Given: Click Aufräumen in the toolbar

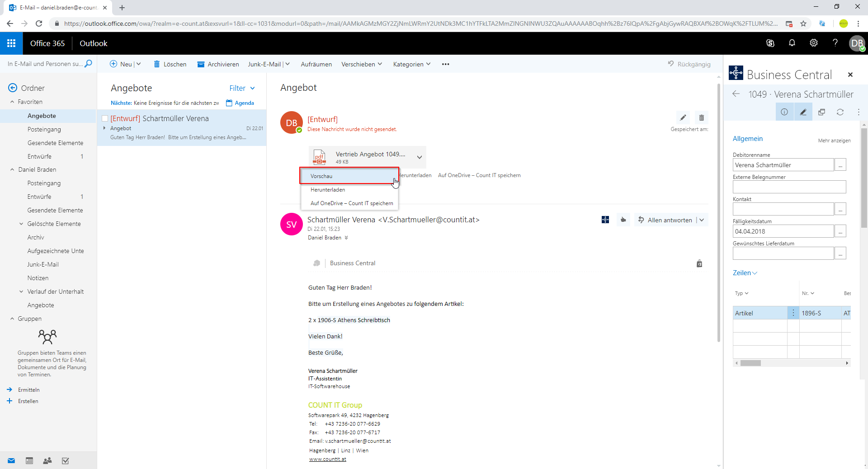Looking at the screenshot, I should pos(316,64).
